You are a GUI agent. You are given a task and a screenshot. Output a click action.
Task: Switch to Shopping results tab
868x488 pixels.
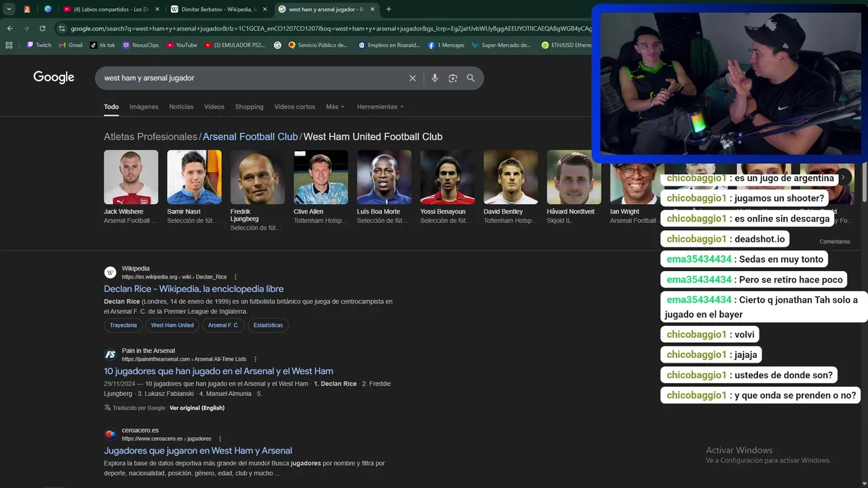pos(249,106)
